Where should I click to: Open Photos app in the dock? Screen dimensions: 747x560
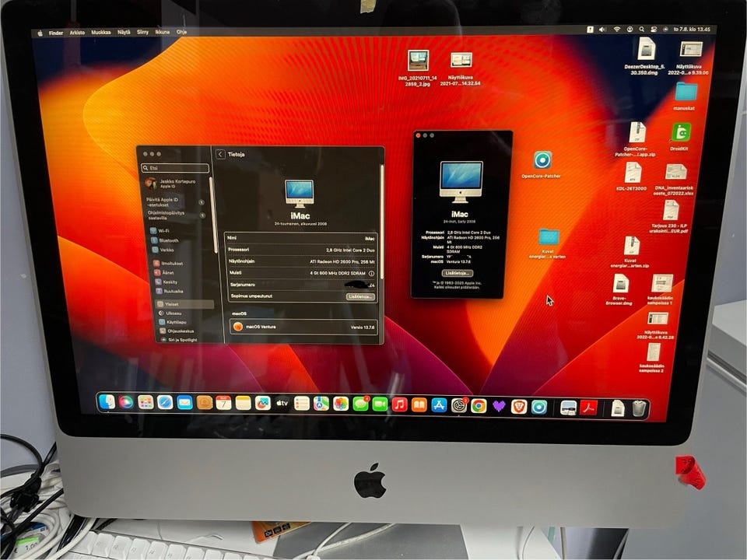[x=341, y=404]
